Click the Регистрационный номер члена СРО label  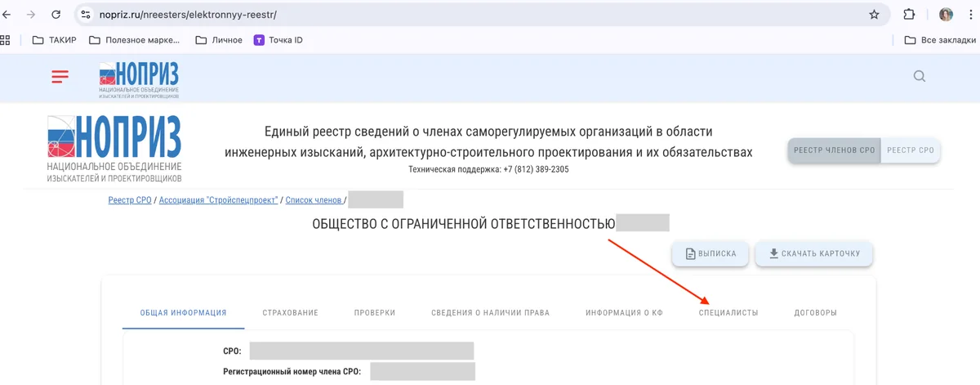pos(292,372)
